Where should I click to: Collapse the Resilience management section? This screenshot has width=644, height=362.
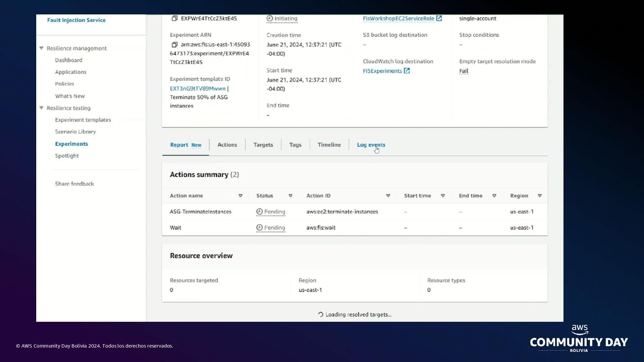pos(42,48)
